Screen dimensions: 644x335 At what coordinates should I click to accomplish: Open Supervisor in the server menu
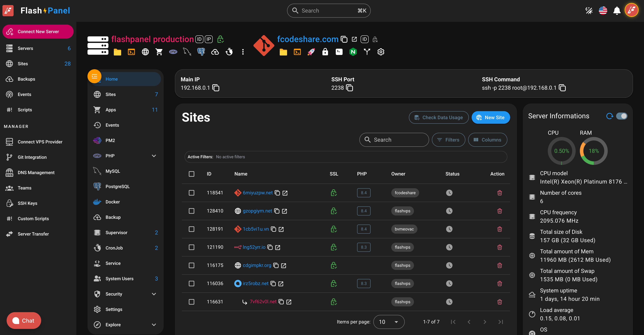[x=126, y=233]
